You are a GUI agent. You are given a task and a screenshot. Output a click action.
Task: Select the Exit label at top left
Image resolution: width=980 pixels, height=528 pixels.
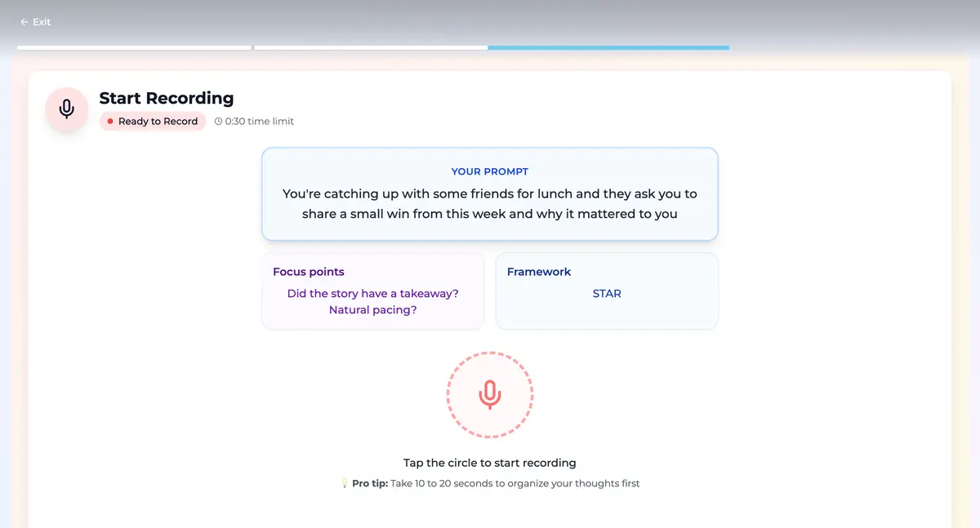(x=42, y=22)
